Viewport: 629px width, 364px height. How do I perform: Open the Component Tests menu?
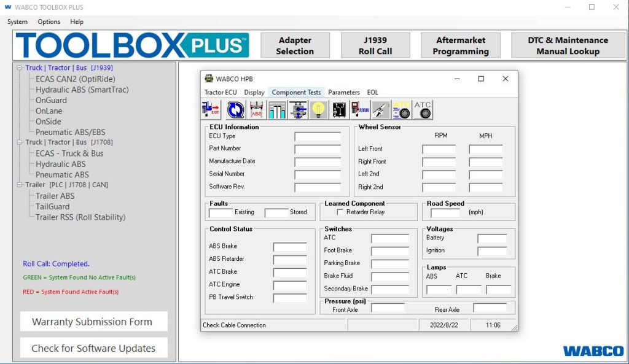(x=296, y=93)
